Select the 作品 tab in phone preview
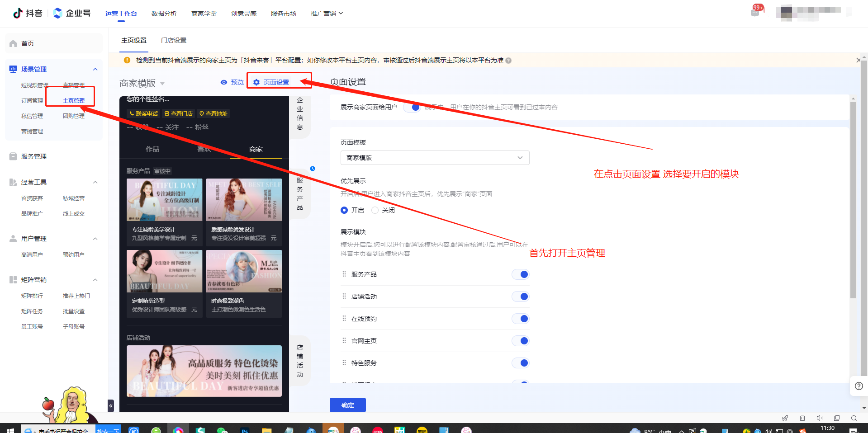The image size is (868, 433). 152,149
